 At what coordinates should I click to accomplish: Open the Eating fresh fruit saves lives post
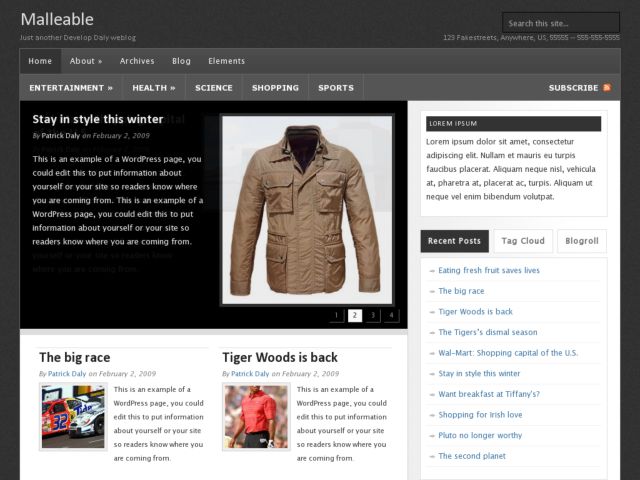point(489,270)
